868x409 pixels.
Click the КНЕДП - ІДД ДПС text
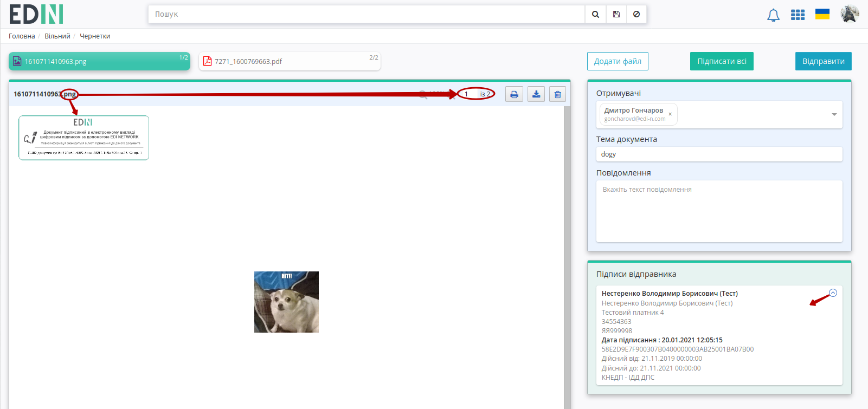pos(628,378)
